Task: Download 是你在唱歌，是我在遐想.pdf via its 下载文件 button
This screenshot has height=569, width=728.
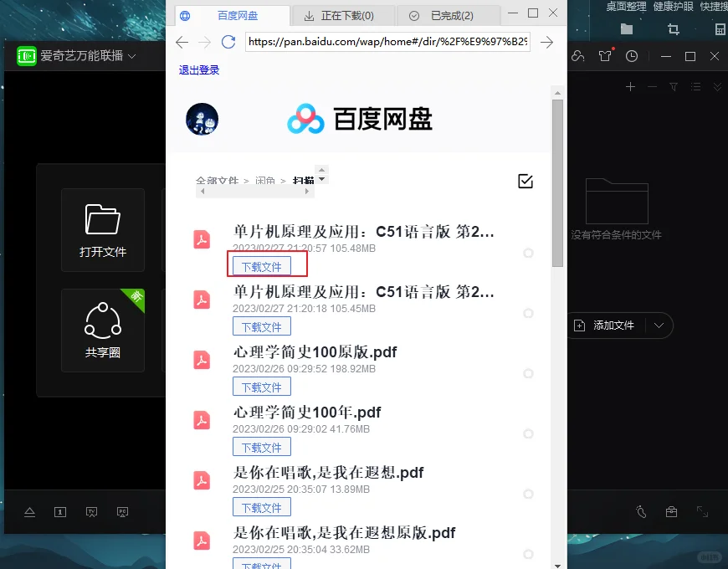Action: click(x=261, y=506)
